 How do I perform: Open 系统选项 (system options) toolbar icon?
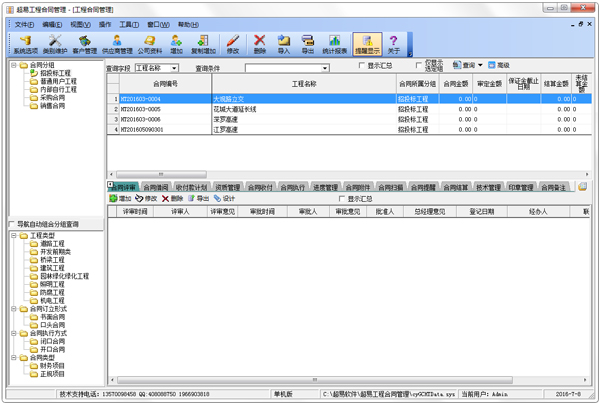[26, 44]
